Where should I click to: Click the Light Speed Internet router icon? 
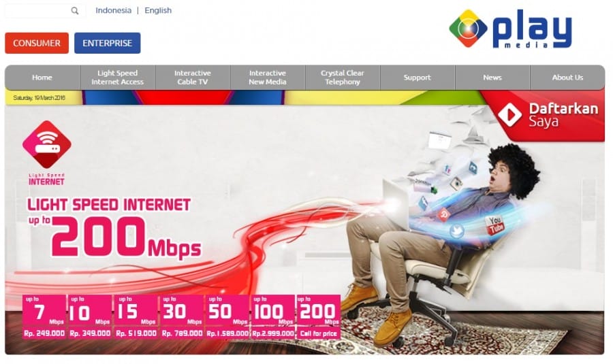click(x=47, y=144)
